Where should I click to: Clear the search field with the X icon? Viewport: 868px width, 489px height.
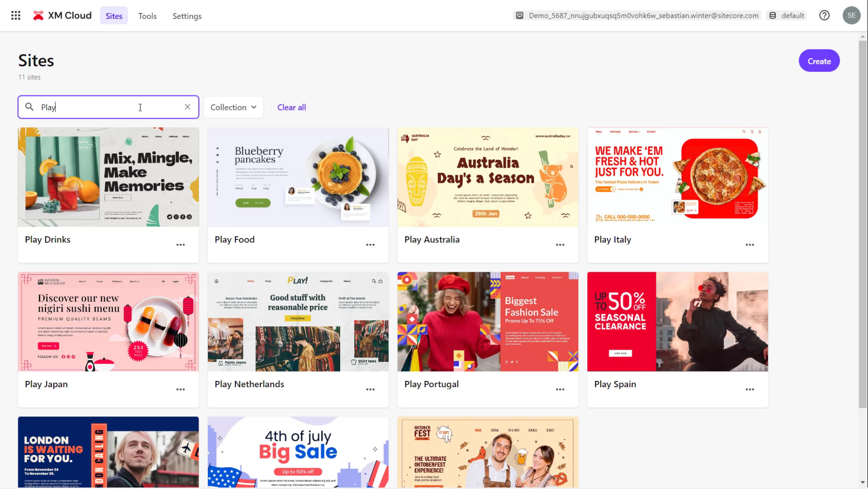(188, 107)
